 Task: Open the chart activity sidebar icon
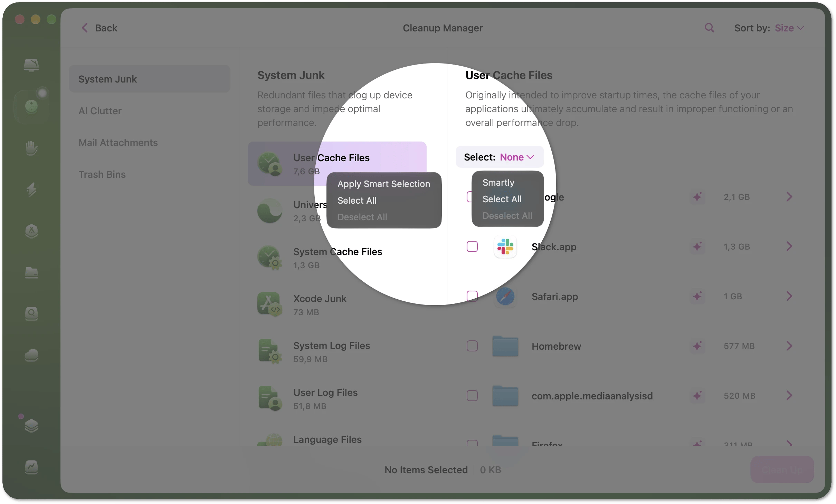(x=31, y=467)
